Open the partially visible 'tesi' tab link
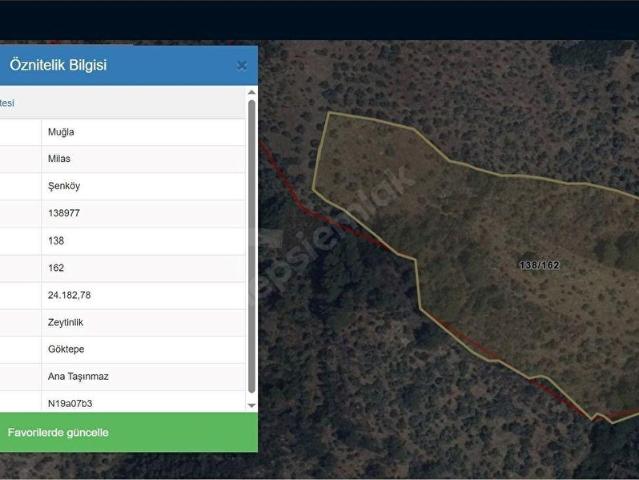This screenshot has width=639, height=480. [7, 103]
